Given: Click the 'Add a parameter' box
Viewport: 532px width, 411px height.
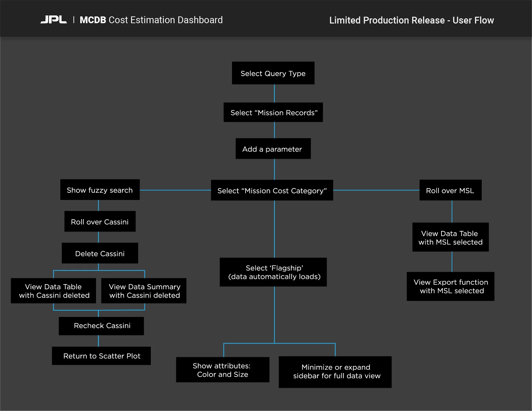Looking at the screenshot, I should click(x=273, y=149).
